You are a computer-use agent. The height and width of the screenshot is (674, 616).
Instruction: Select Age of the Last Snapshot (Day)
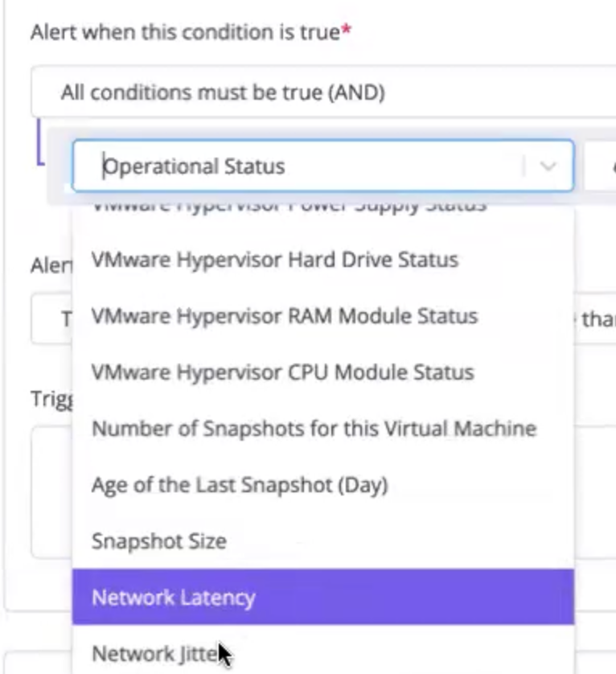point(323,485)
